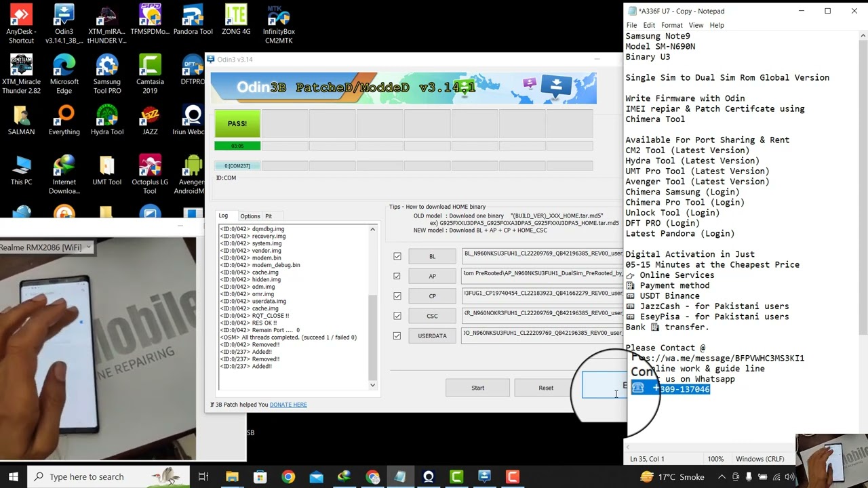
Task: Click the CP file browse button
Action: click(x=432, y=296)
